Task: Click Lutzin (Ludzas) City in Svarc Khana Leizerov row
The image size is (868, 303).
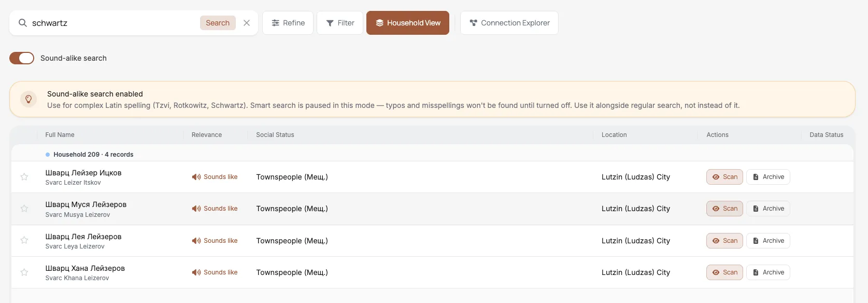Action: click(636, 272)
